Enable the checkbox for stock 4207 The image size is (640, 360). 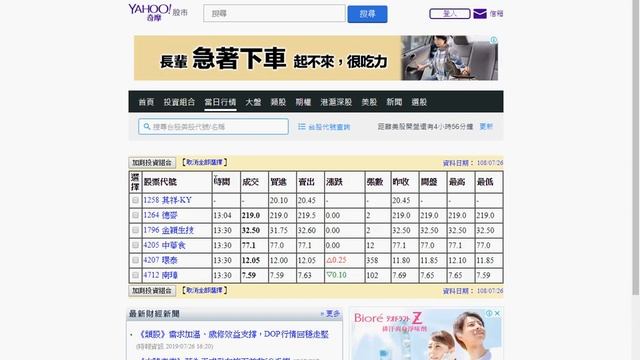(x=135, y=260)
